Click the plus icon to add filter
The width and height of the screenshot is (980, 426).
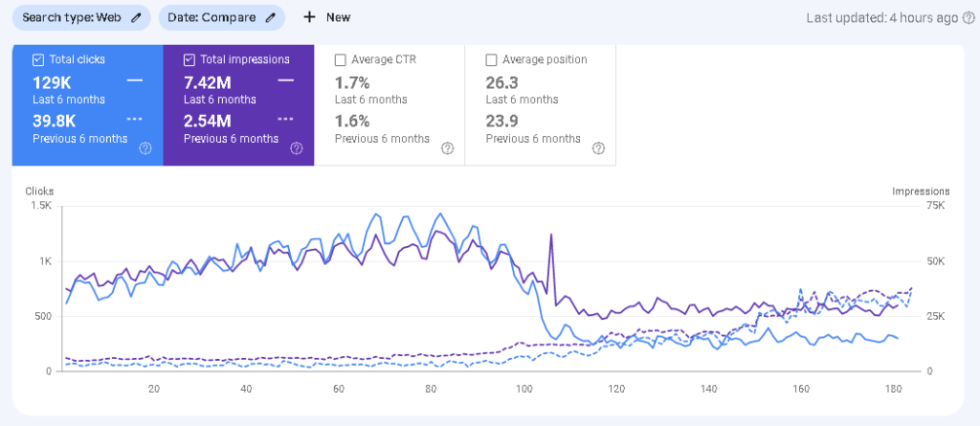[309, 17]
